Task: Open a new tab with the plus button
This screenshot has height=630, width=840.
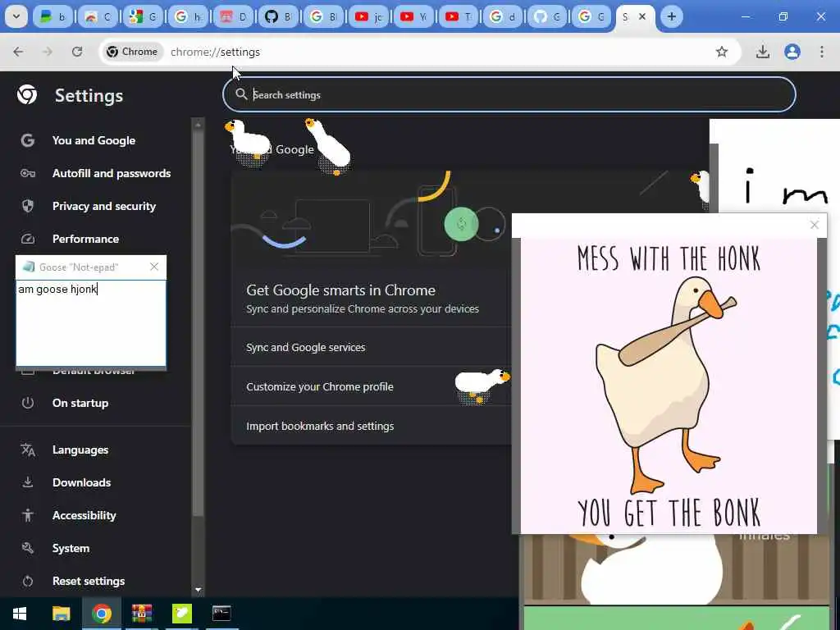Action: click(671, 16)
